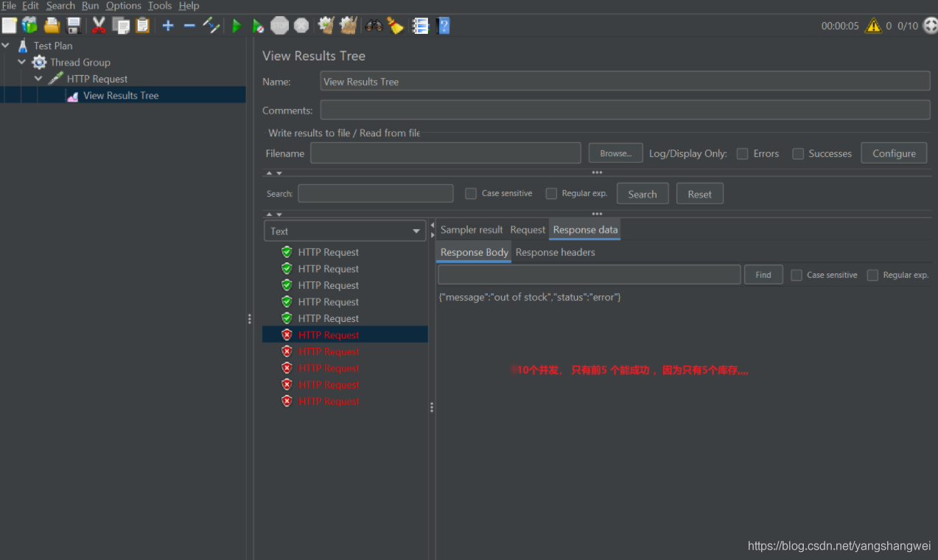Collapse the Thread Group tree node

[22, 63]
